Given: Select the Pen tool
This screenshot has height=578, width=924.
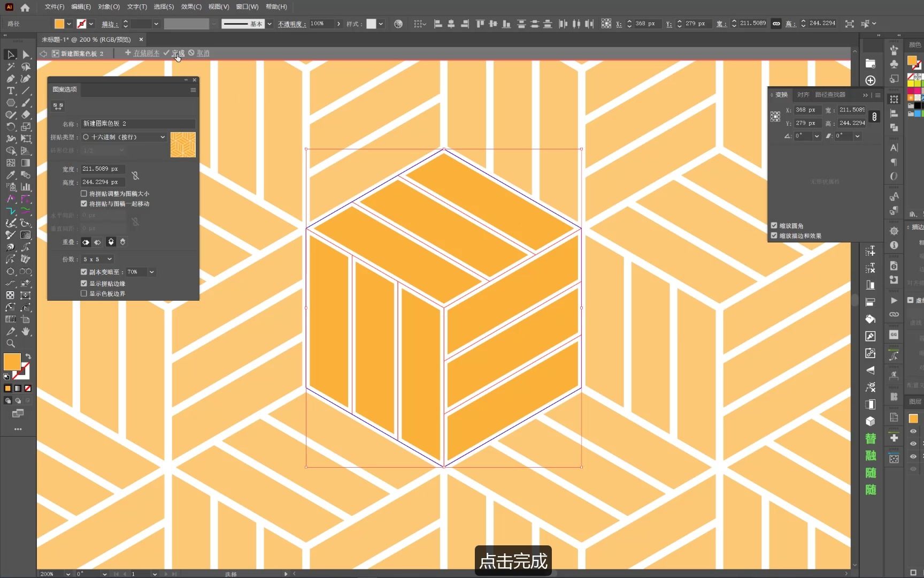Looking at the screenshot, I should (x=10, y=79).
